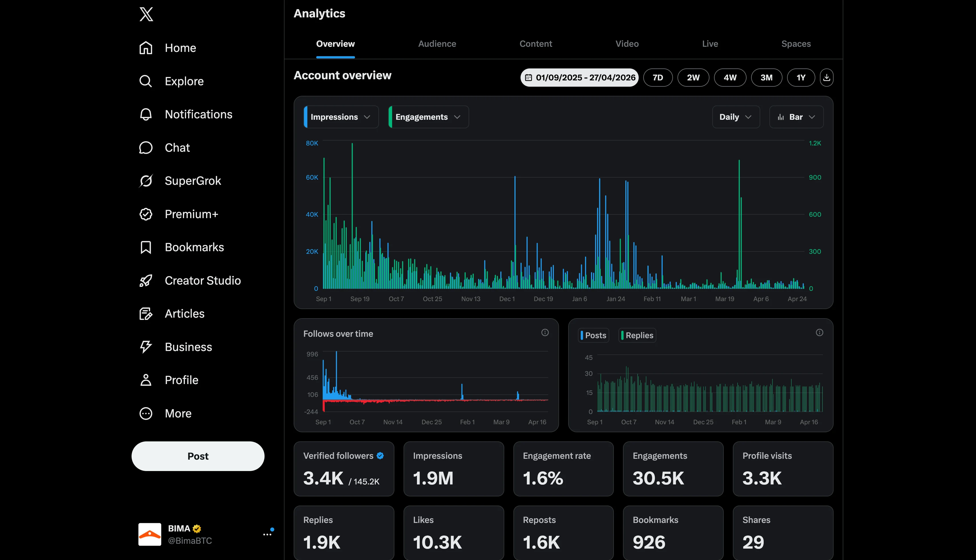976x560 pixels.
Task: Click the Engagements 30.5K card
Action: point(673,469)
